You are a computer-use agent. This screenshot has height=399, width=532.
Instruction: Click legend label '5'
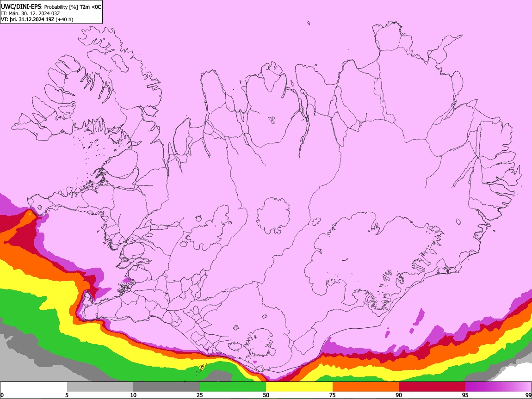67,395
